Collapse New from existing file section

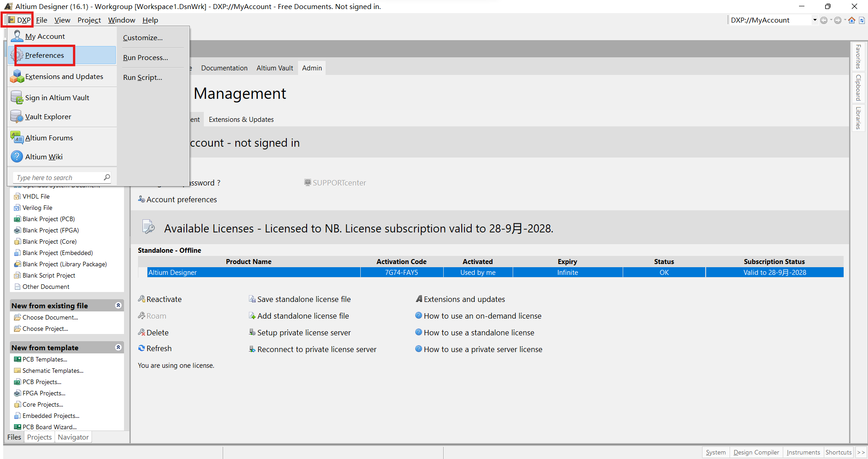tap(118, 306)
